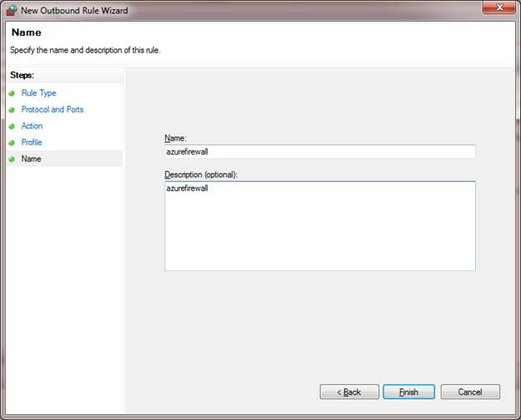The image size is (521, 420).
Task: Go to the Rule Type step
Action: tap(38, 94)
